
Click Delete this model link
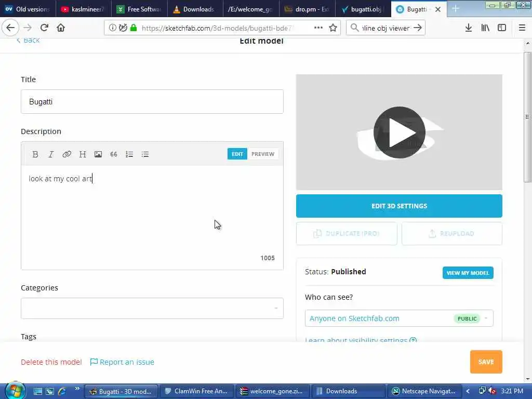(51, 362)
